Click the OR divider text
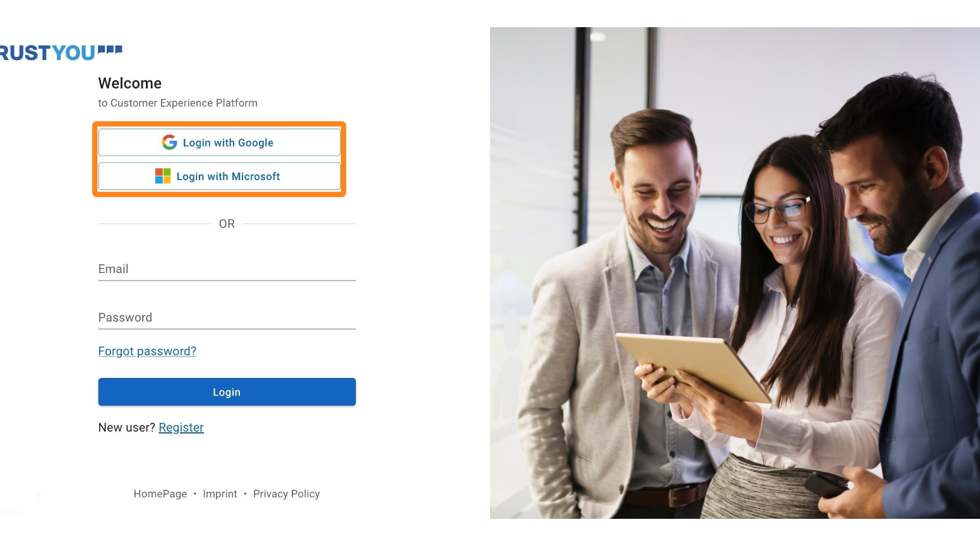 (x=227, y=224)
